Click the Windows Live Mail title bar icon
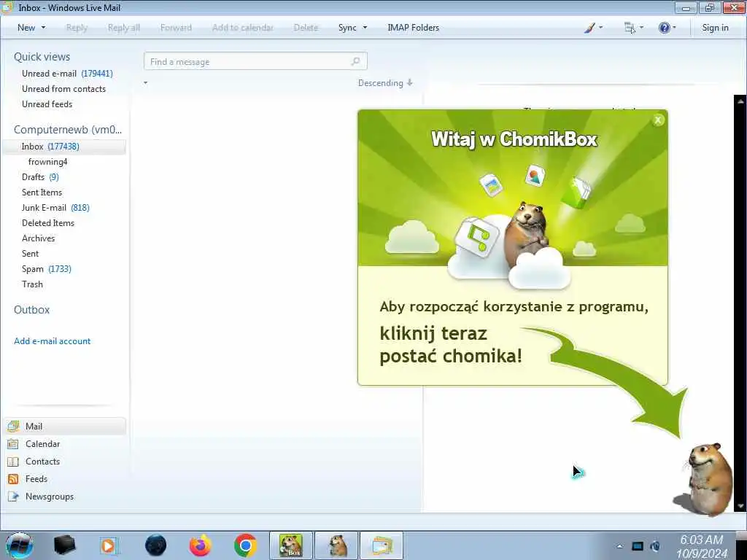 click(x=7, y=7)
